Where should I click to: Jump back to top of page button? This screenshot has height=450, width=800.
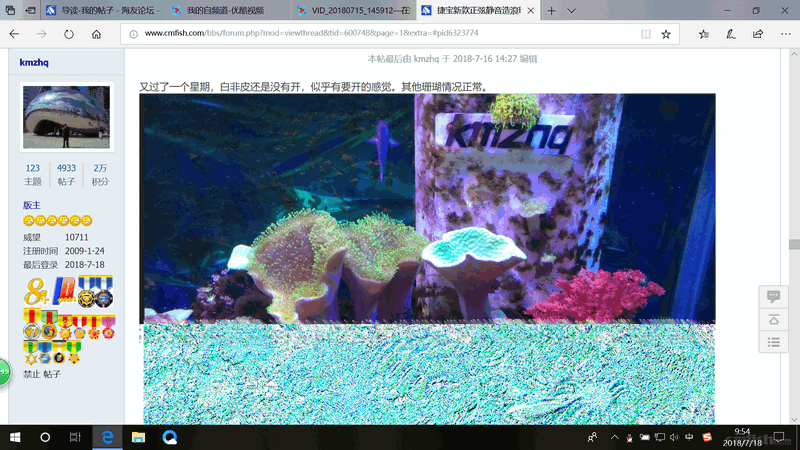[x=773, y=320]
